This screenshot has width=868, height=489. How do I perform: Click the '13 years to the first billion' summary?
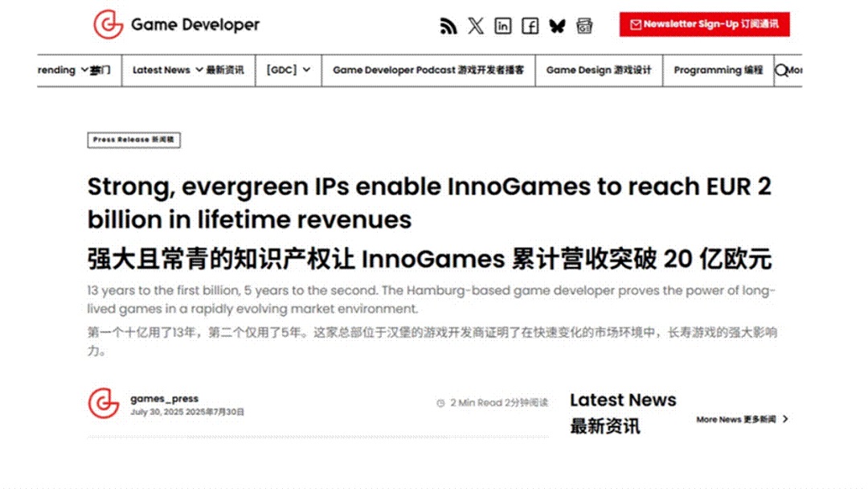point(432,299)
